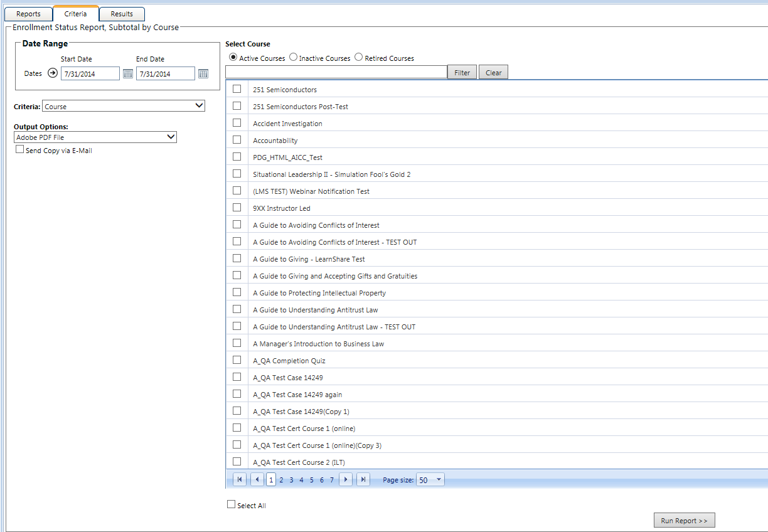The width and height of the screenshot is (768, 532).
Task: Go to the first page of courses
Action: [x=240, y=480]
